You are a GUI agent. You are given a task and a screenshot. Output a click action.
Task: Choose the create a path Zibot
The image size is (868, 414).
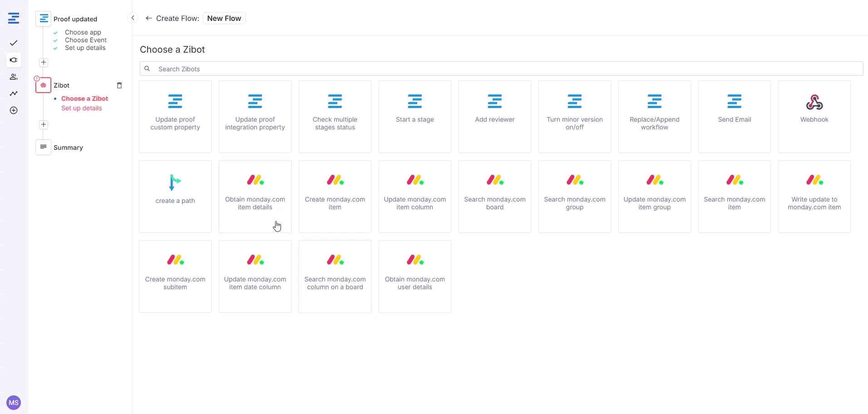(x=175, y=197)
